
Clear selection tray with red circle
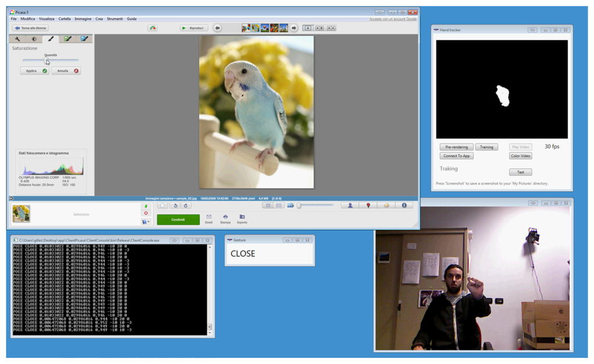coord(146,213)
